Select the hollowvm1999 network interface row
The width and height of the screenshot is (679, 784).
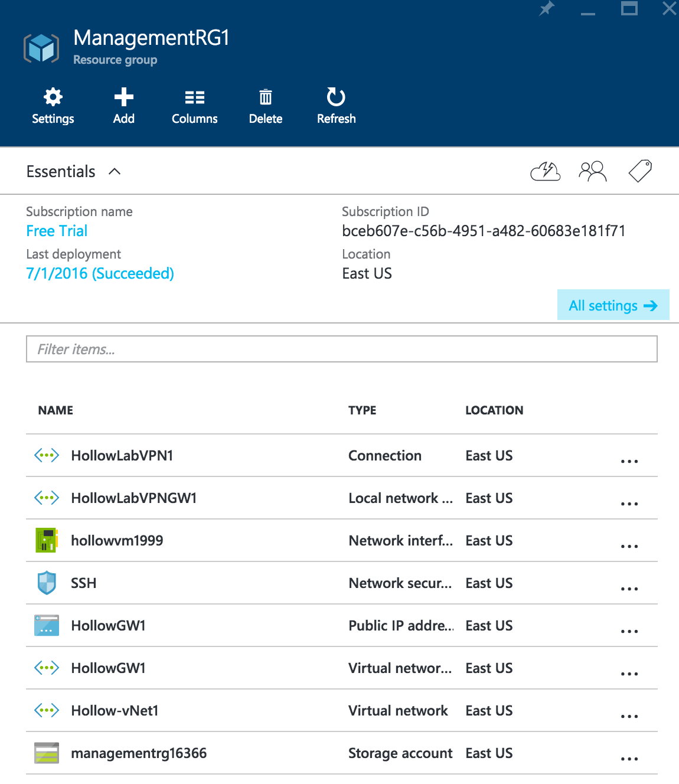tap(341, 540)
